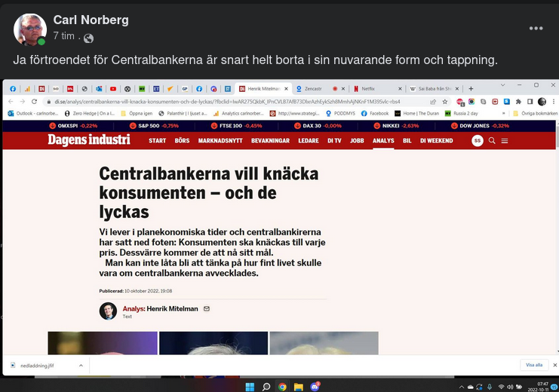This screenshot has width=559, height=392.
Task: Switch to the YouTube pinned tab
Action: 113,89
